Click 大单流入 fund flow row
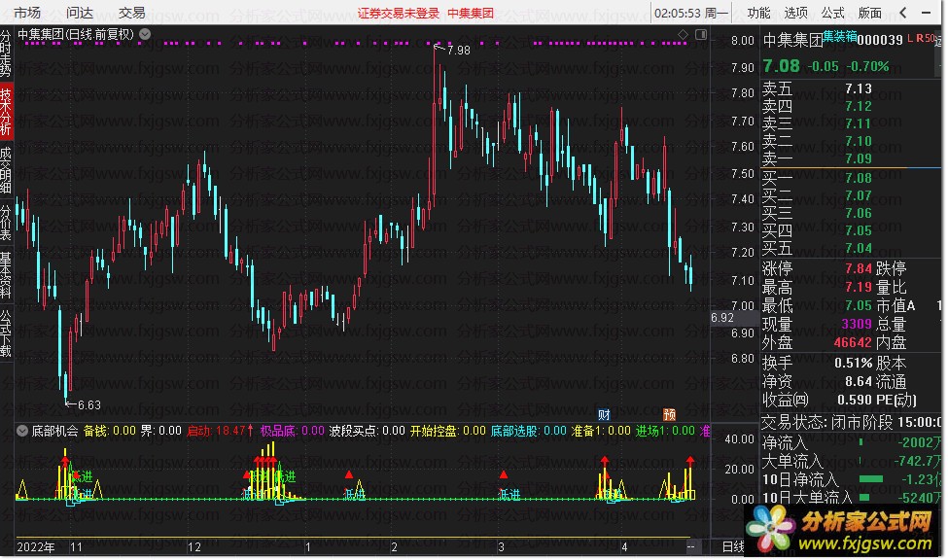 pyautogui.click(x=852, y=462)
